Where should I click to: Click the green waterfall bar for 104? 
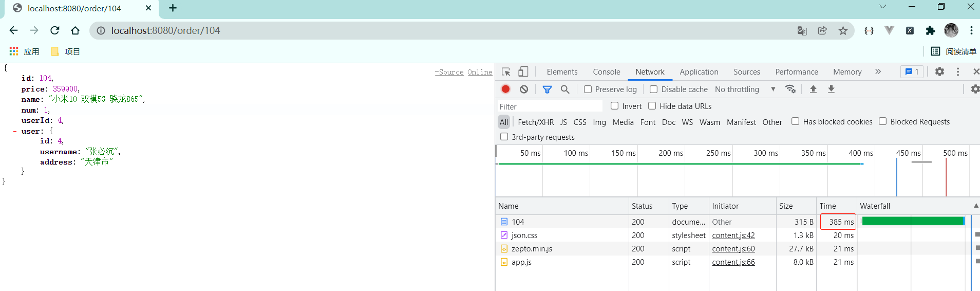click(913, 221)
